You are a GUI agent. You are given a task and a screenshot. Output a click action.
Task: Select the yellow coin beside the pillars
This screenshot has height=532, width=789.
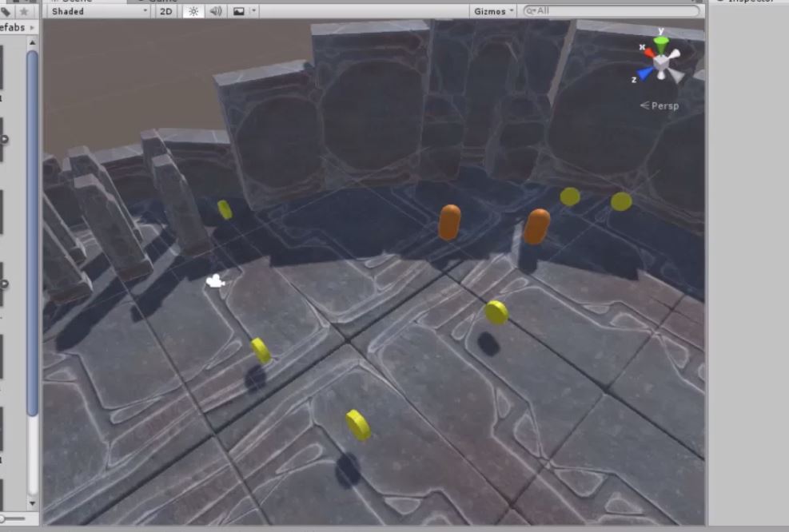(x=225, y=209)
